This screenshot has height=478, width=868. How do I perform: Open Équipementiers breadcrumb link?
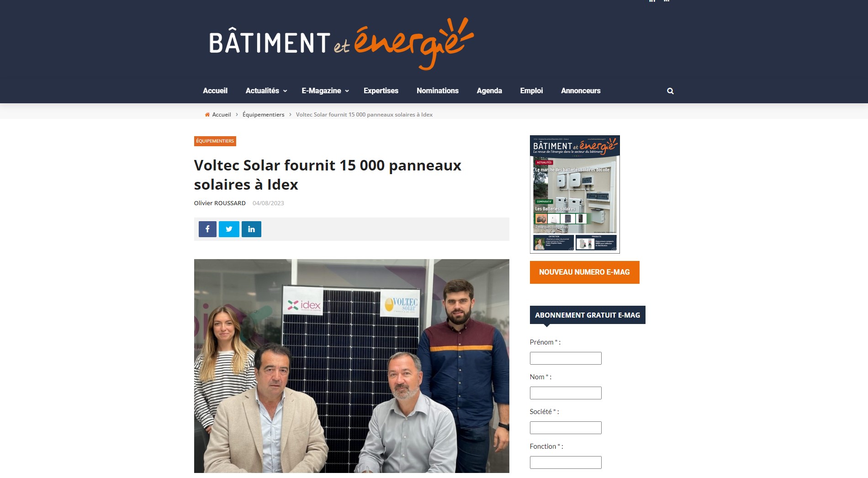point(263,115)
